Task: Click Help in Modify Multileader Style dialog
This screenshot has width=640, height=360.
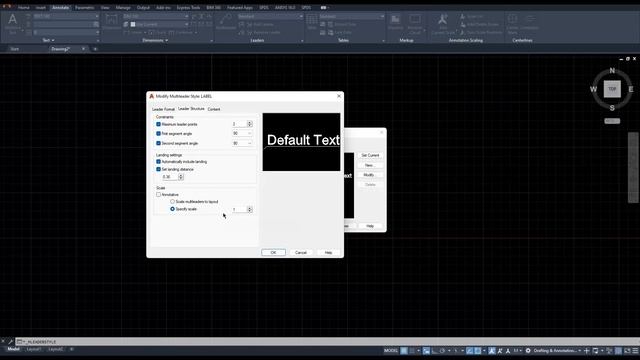Action: [328, 253]
